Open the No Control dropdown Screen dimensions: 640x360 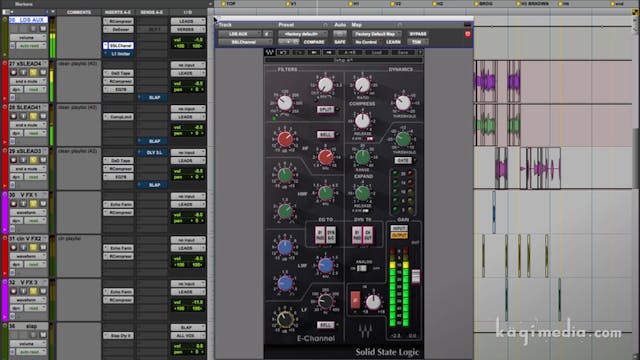[x=366, y=42]
